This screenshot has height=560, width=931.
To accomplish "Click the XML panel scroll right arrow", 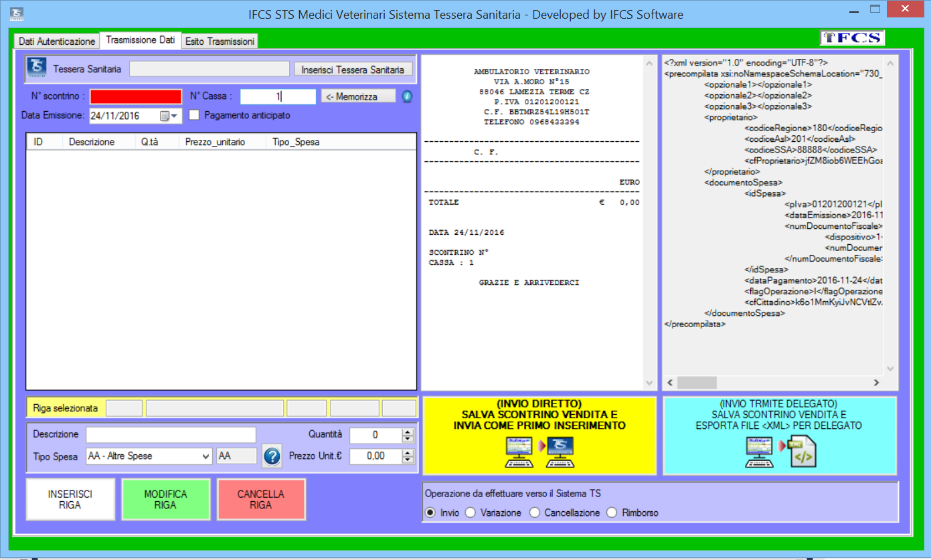I will click(877, 382).
